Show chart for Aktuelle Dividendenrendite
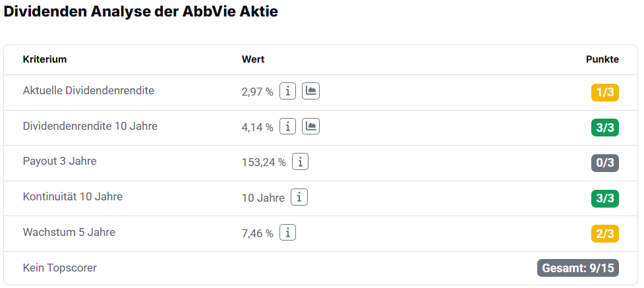Screen dimensions: 644x288 310,91
